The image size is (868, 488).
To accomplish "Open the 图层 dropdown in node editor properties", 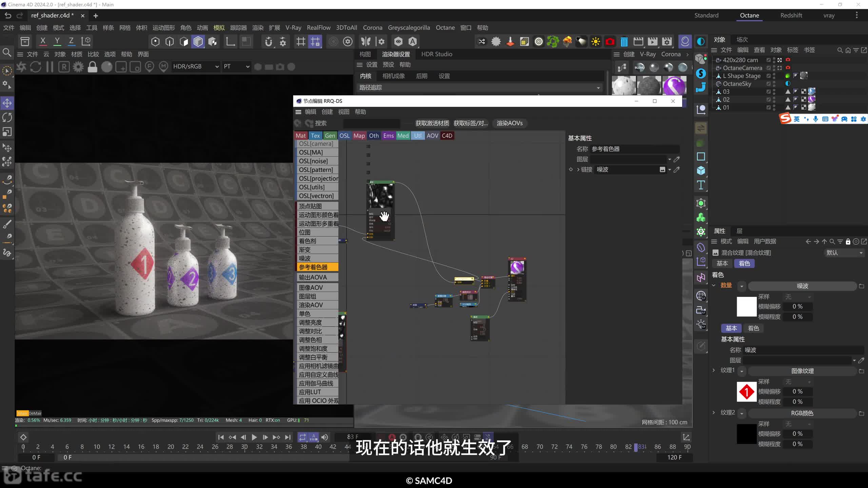I will pos(669,159).
